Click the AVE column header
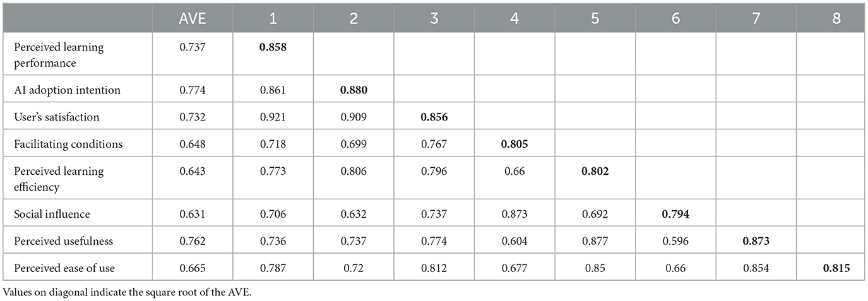Image resolution: width=868 pixels, height=301 pixels. 193,18
